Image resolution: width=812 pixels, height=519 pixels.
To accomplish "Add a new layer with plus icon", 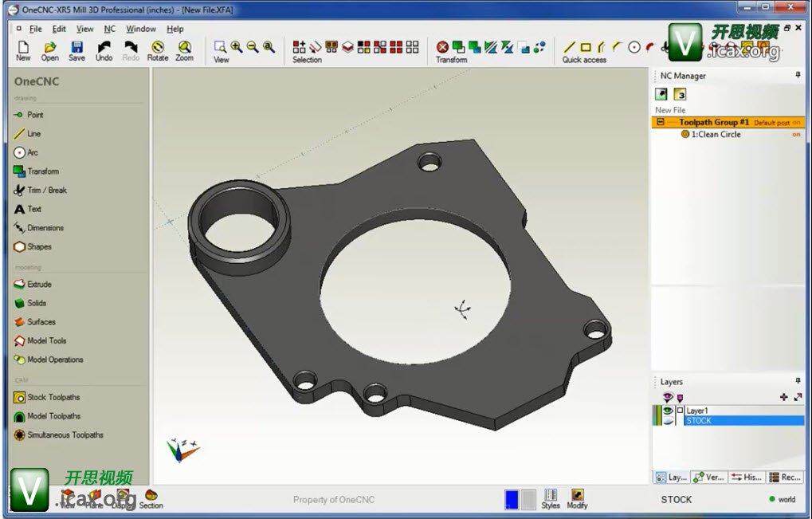I will click(783, 397).
